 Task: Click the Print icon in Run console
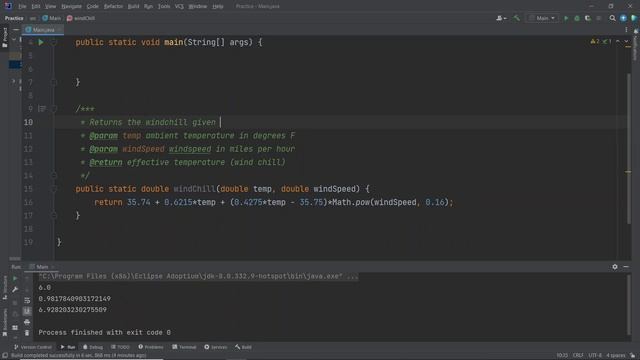[27, 322]
